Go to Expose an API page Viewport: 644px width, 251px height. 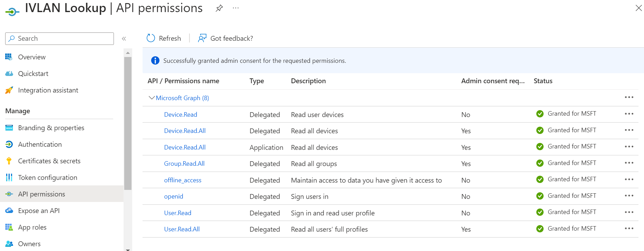[39, 211]
